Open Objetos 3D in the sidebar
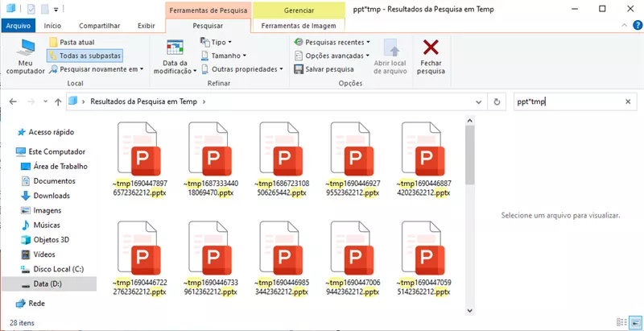Image resolution: width=644 pixels, height=331 pixels. click(x=51, y=239)
